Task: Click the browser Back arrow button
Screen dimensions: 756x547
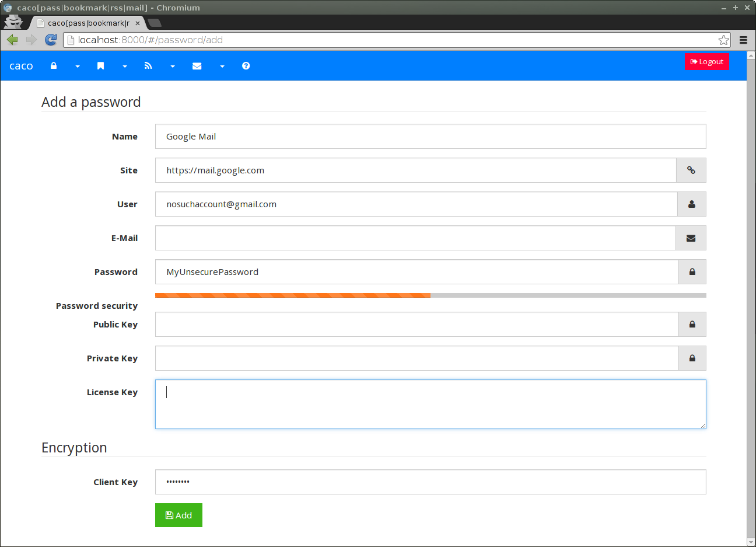Action: (12, 40)
